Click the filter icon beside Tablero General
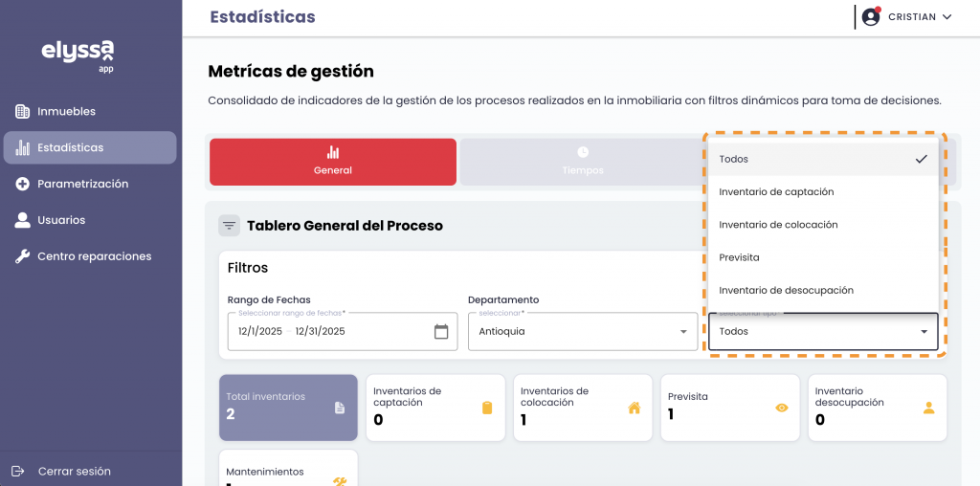Screen dimensions: 980x486 point(229,226)
